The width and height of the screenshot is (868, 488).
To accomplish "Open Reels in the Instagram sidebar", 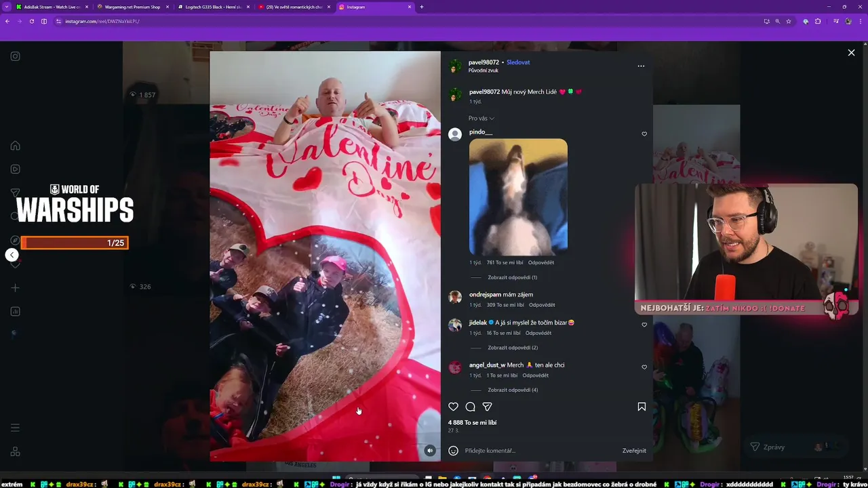I will (x=15, y=169).
